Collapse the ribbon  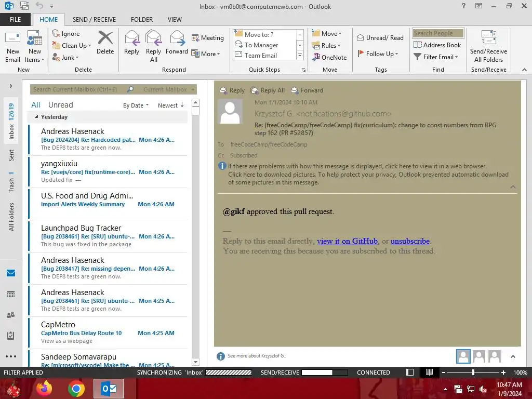524,70
